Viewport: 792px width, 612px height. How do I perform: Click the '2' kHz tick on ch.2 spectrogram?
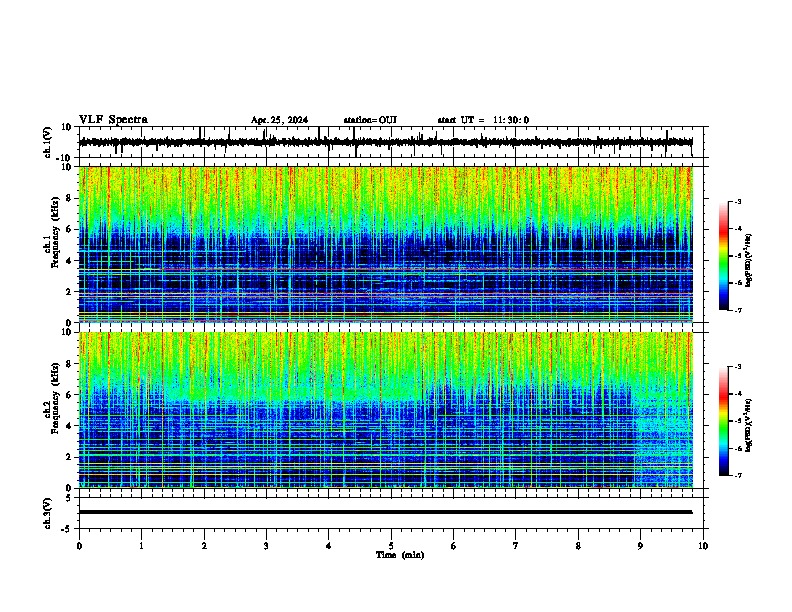coord(69,457)
